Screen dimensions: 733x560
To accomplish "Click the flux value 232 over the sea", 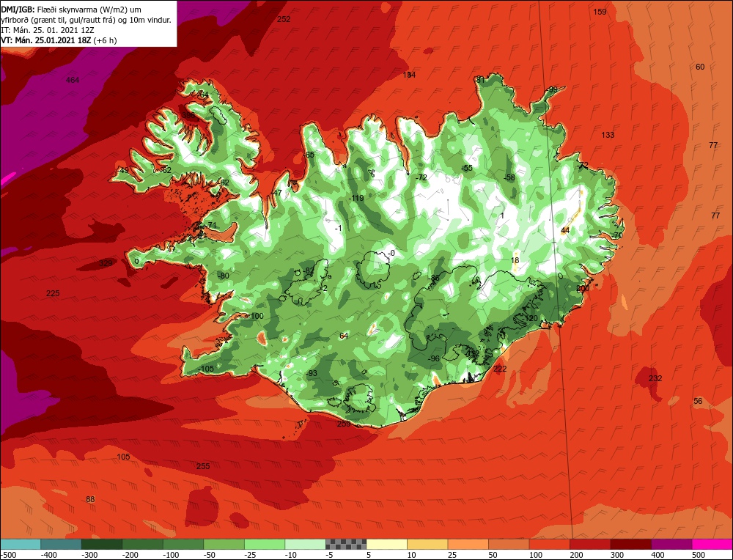I will 655,378.
